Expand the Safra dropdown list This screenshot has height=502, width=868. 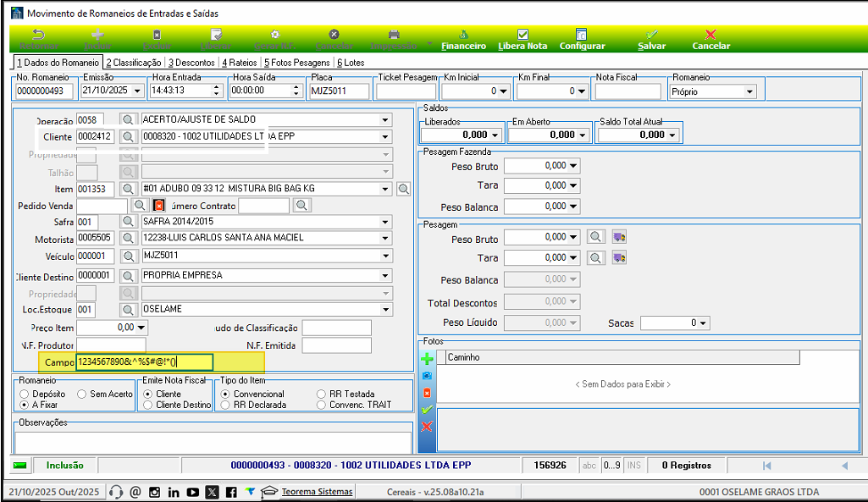[385, 221]
